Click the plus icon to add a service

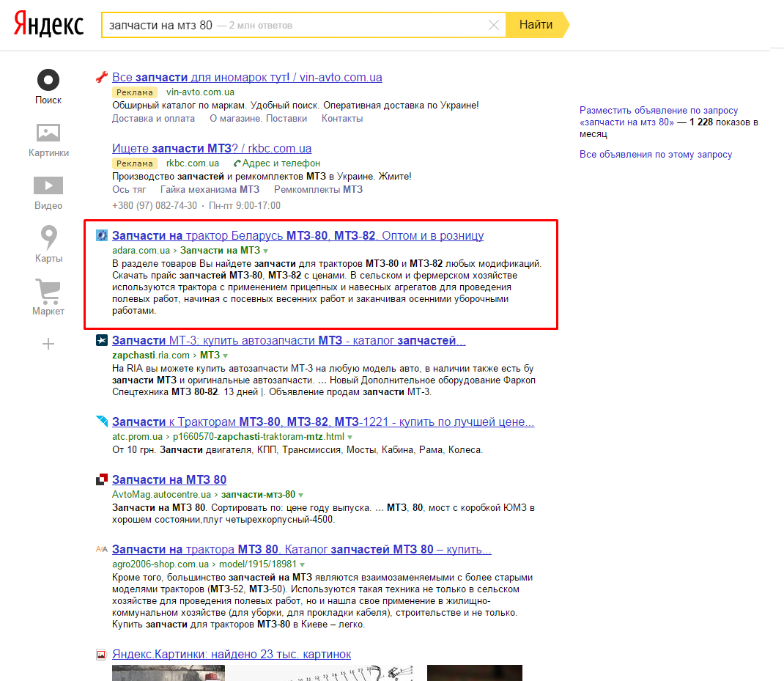48,344
